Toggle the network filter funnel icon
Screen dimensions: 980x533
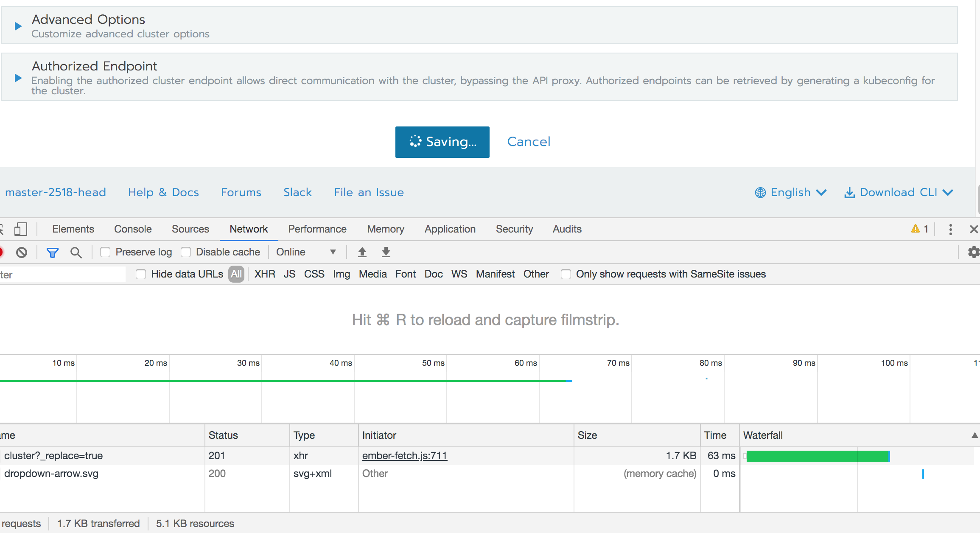52,252
